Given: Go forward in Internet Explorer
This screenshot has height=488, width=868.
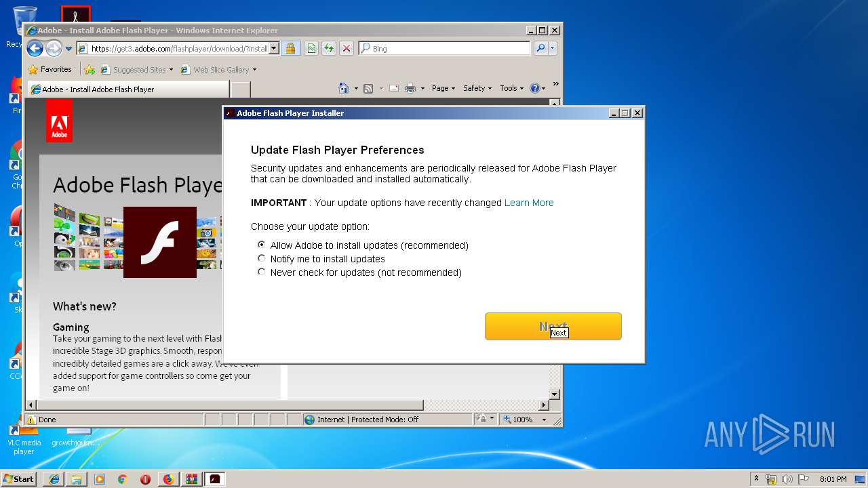Looking at the screenshot, I should 54,48.
